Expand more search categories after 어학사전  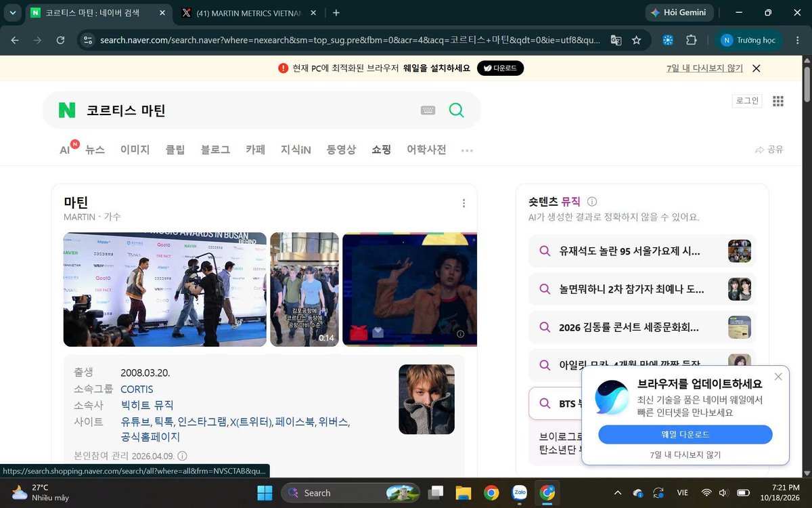[467, 150]
